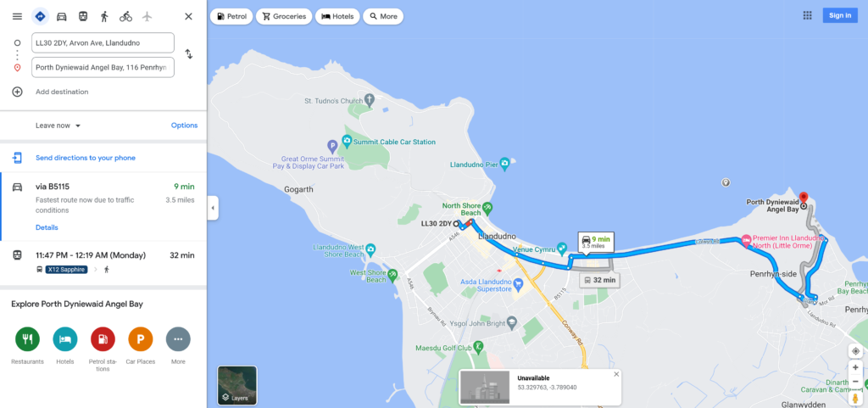Click the Sign in button
This screenshot has height=408, width=868.
click(840, 15)
